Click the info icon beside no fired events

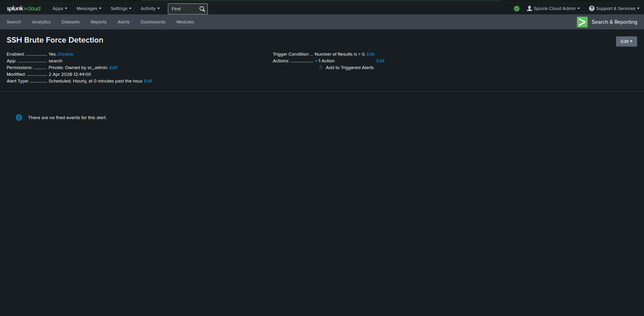coord(19,118)
